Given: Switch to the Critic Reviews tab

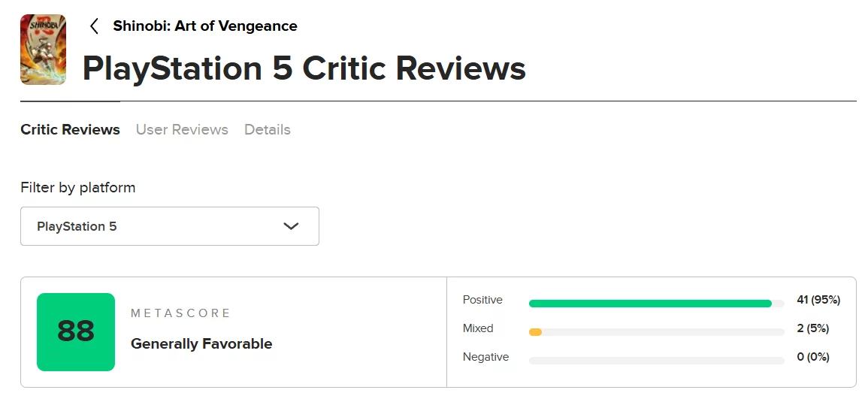Looking at the screenshot, I should pyautogui.click(x=70, y=130).
